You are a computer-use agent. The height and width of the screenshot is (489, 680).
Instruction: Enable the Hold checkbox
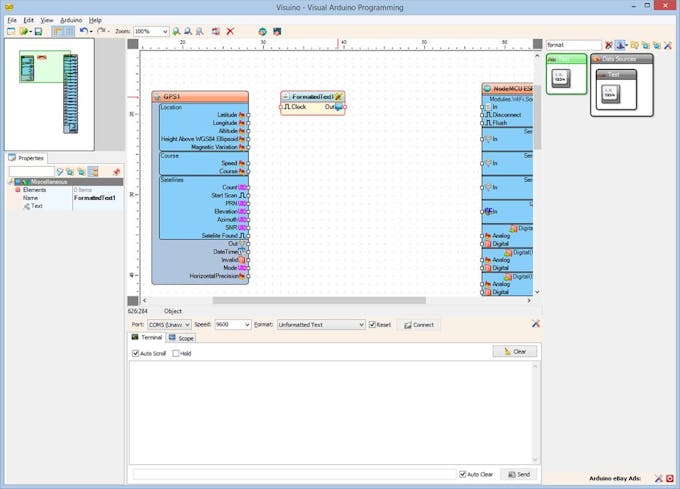click(176, 353)
